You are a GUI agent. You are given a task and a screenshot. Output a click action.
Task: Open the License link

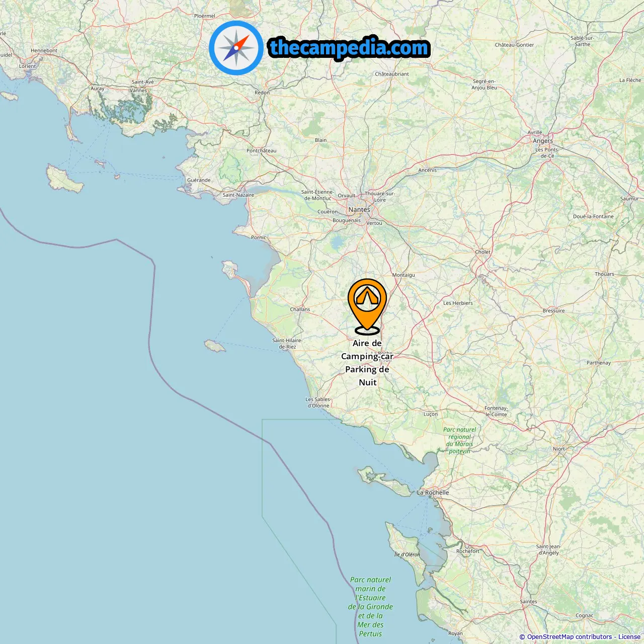[x=629, y=637]
